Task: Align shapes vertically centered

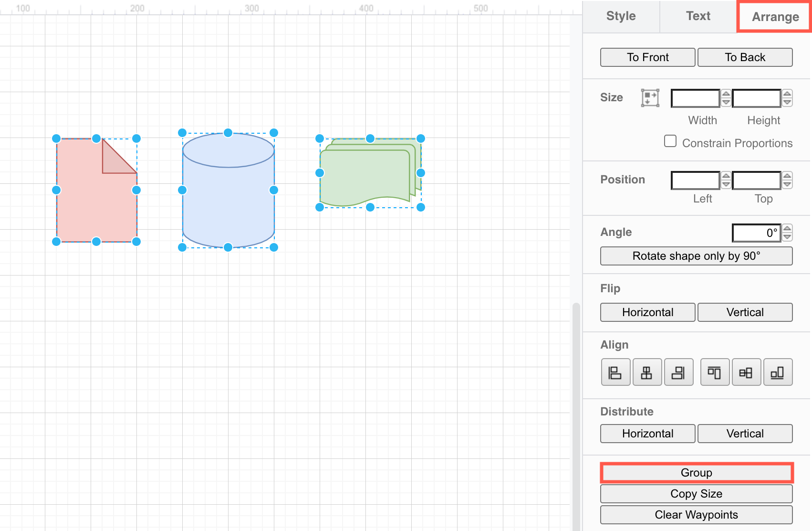Action: click(746, 372)
